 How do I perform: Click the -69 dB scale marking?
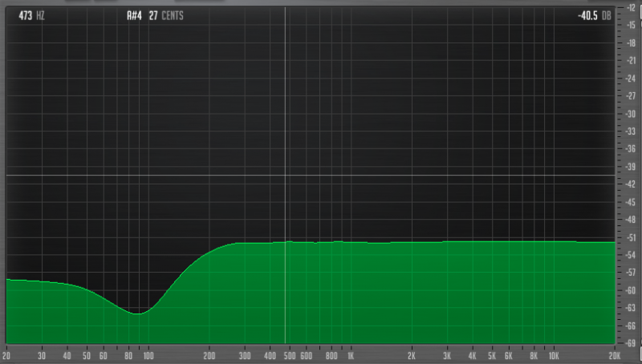632,343
